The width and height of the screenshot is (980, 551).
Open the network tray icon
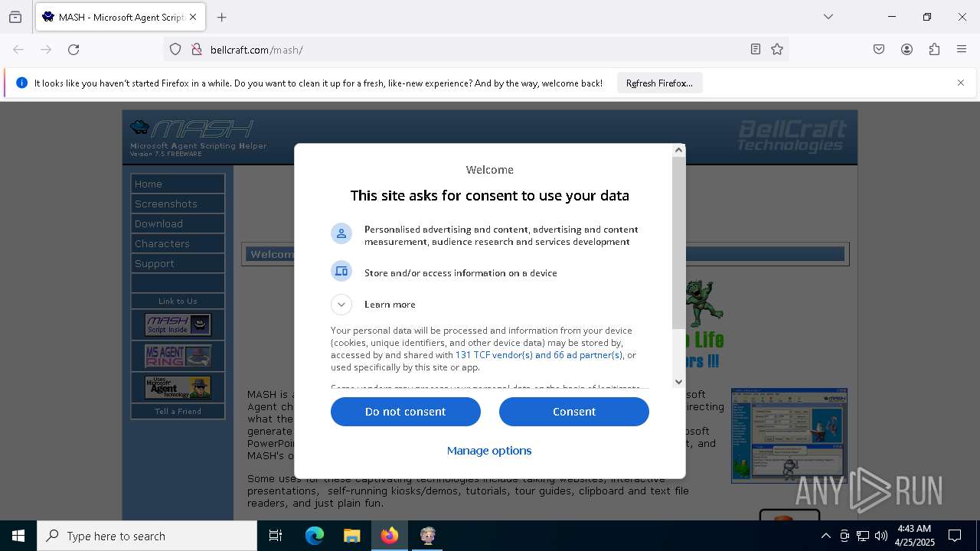coord(863,536)
